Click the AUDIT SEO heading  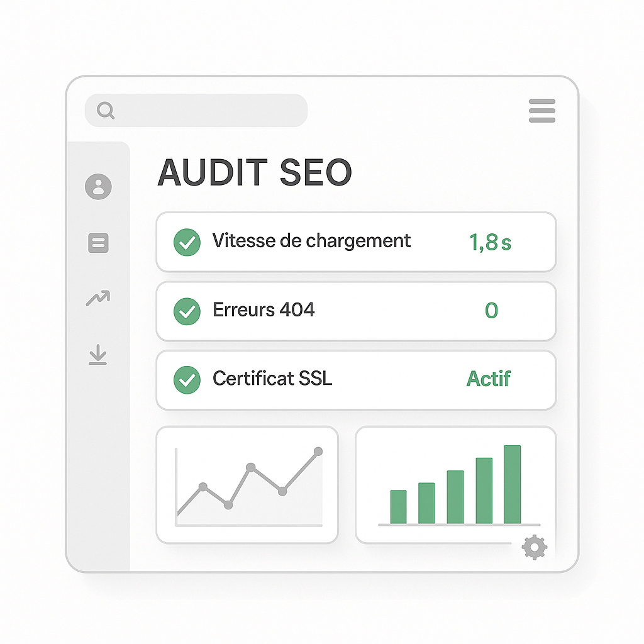click(255, 172)
